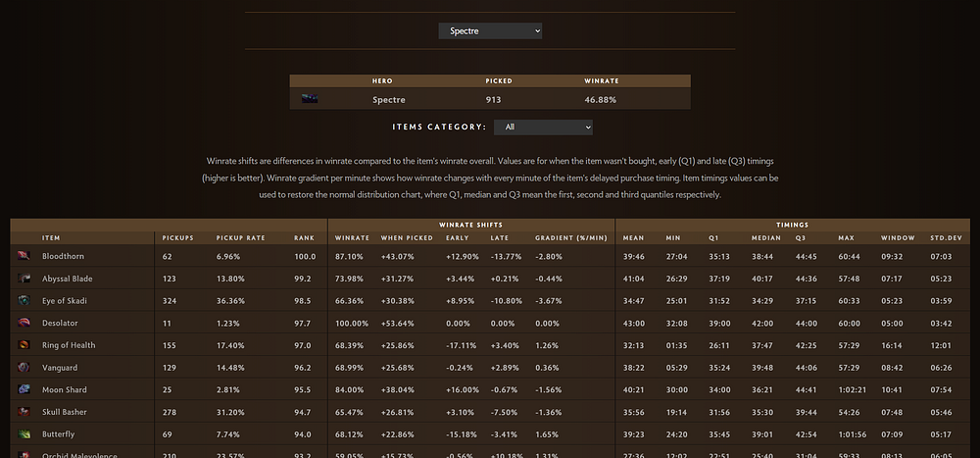Click Moon Shard's +16.00% early shift cell
The width and height of the screenshot is (980, 458).
coord(463,389)
